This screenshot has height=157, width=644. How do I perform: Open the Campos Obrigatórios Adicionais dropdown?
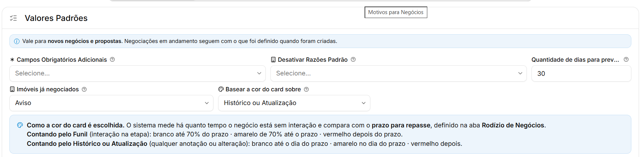pos(137,73)
